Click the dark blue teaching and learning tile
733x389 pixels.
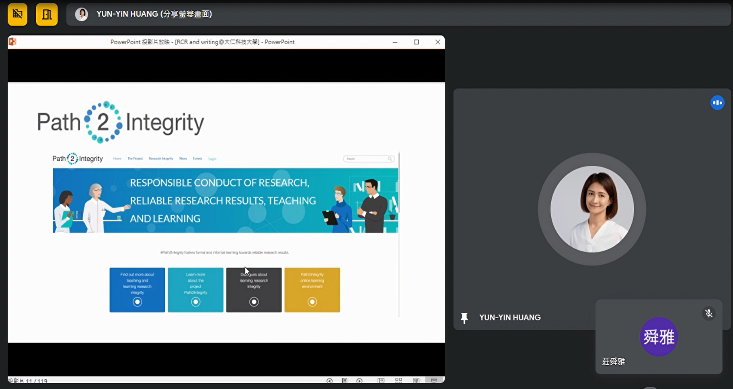[x=137, y=290]
